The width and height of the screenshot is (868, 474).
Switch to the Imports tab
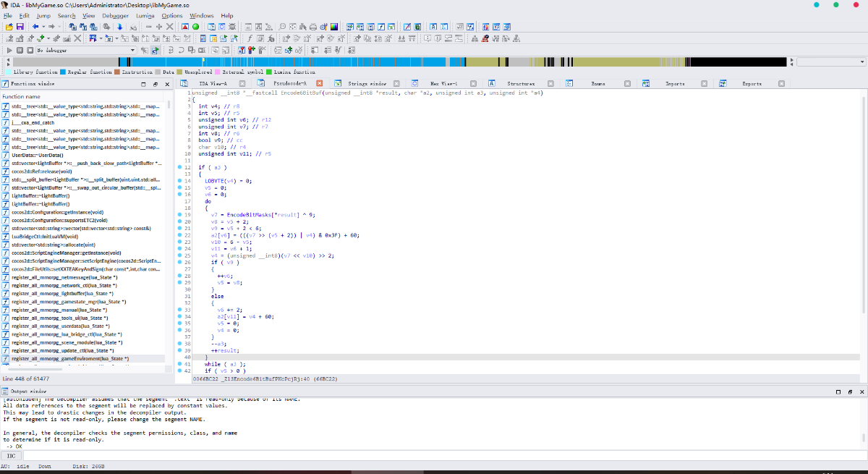(675, 84)
